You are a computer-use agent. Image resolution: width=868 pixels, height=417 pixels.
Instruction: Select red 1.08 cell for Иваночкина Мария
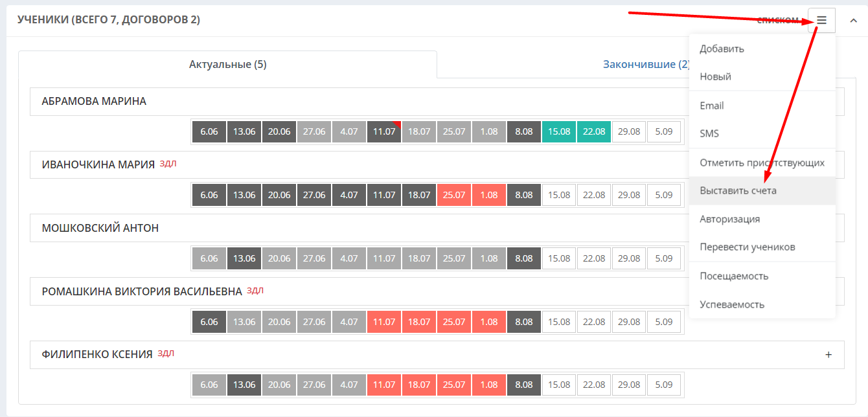click(489, 195)
